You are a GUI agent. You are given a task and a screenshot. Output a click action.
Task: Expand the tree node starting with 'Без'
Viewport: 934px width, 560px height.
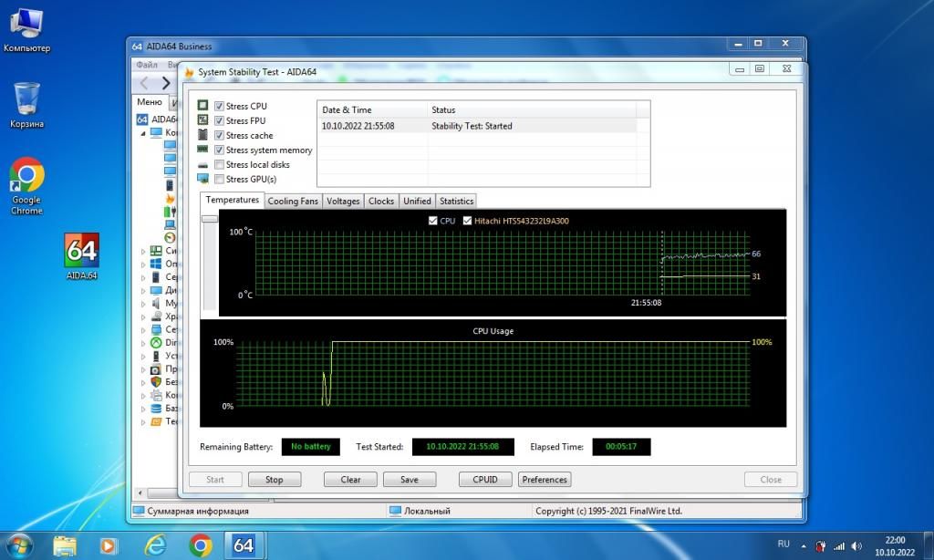pyautogui.click(x=143, y=382)
